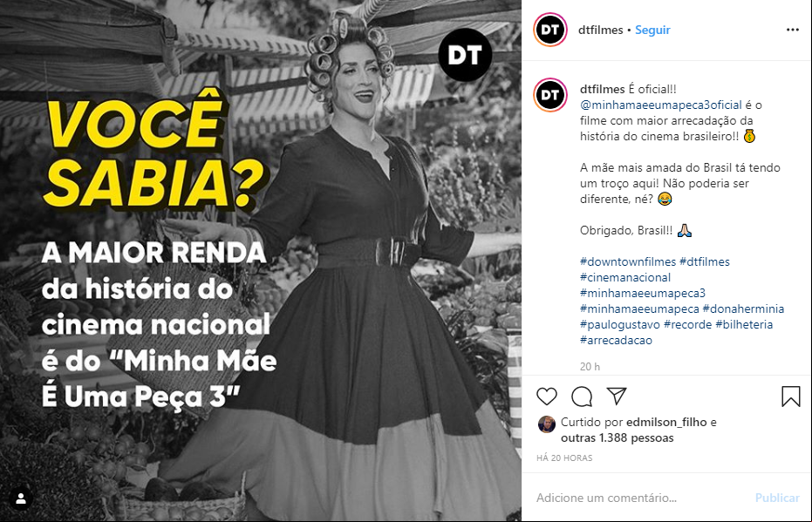The height and width of the screenshot is (522, 812).
Task: Click the DT avatar beside the caption
Action: pyautogui.click(x=550, y=95)
